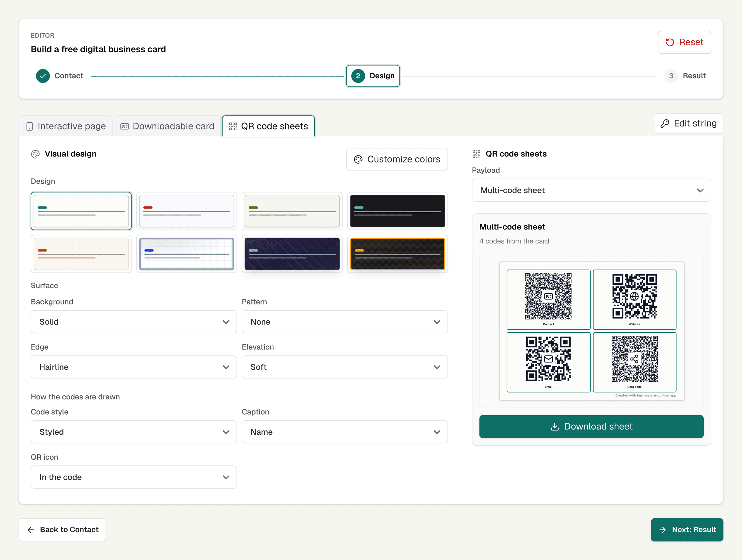This screenshot has height=560, width=742.
Task: Select the black design with teal accent
Action: (398, 211)
